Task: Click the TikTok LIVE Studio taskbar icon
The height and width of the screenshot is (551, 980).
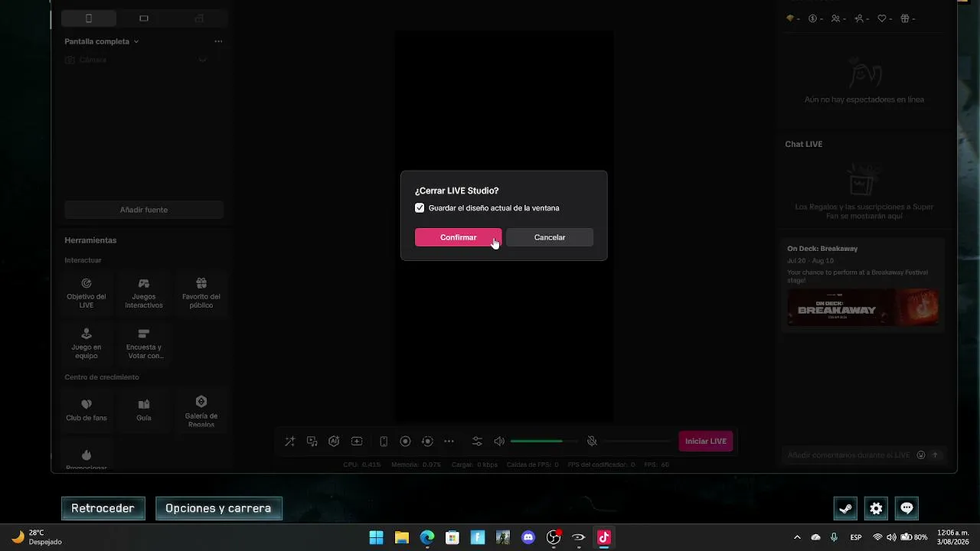Action: tap(604, 537)
